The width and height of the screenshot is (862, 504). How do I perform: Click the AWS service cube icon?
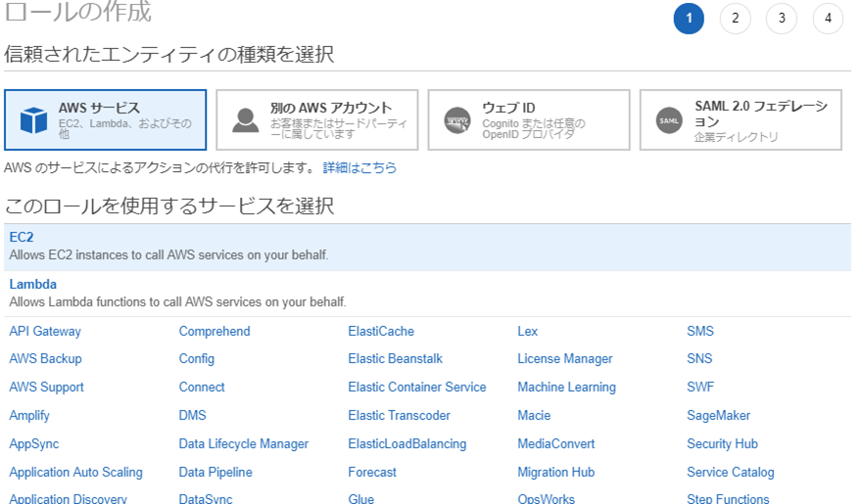[33, 119]
